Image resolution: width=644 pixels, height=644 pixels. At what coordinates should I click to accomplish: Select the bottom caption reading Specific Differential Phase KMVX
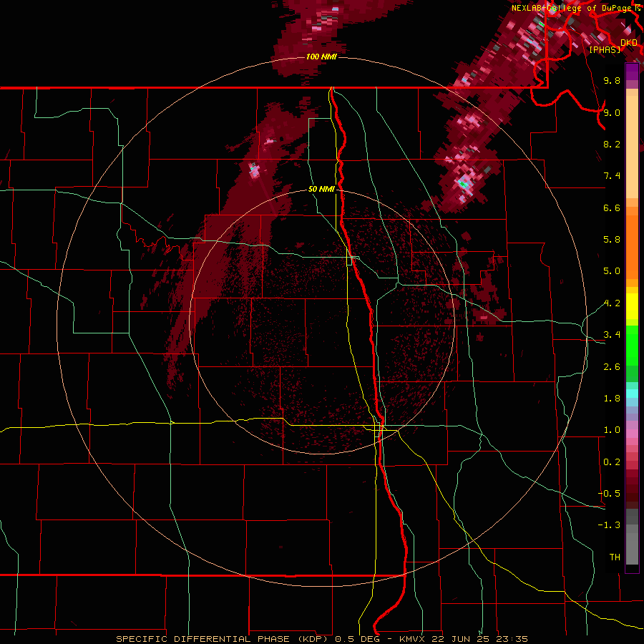321,639
